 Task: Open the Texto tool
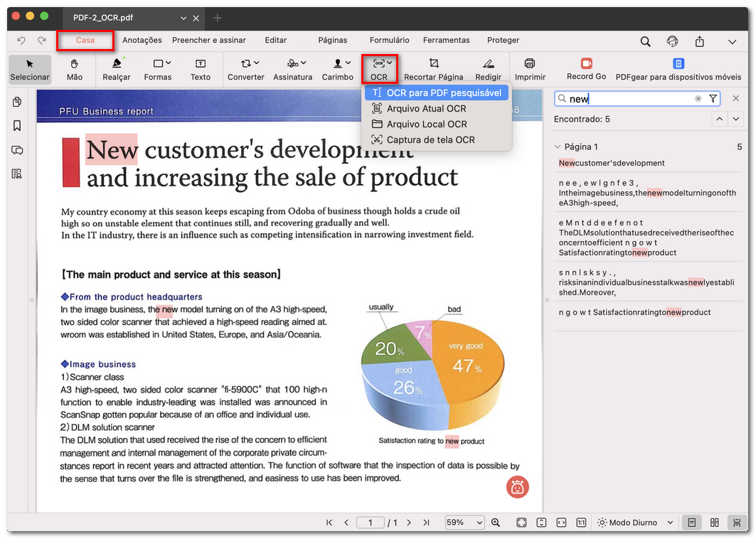coord(200,69)
